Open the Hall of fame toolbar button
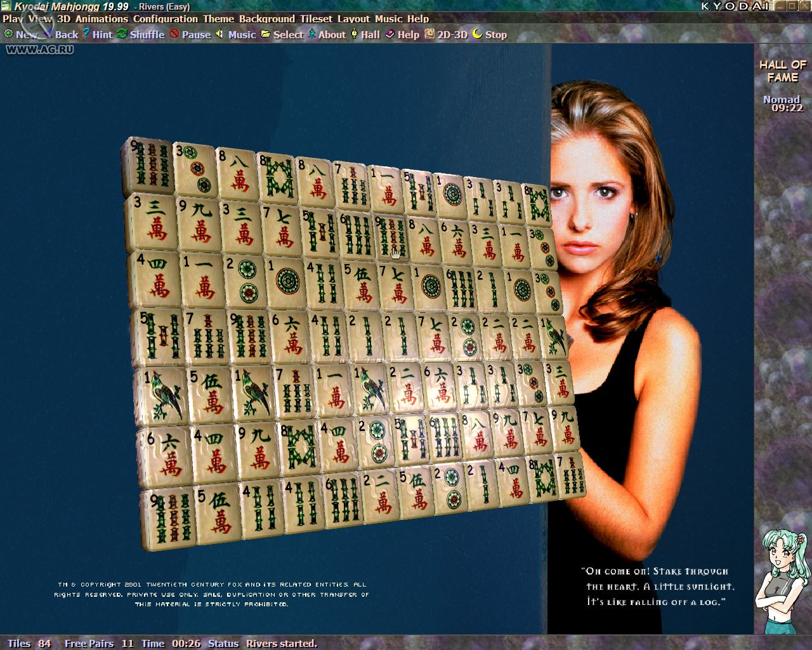This screenshot has height=650, width=812. tap(354, 34)
